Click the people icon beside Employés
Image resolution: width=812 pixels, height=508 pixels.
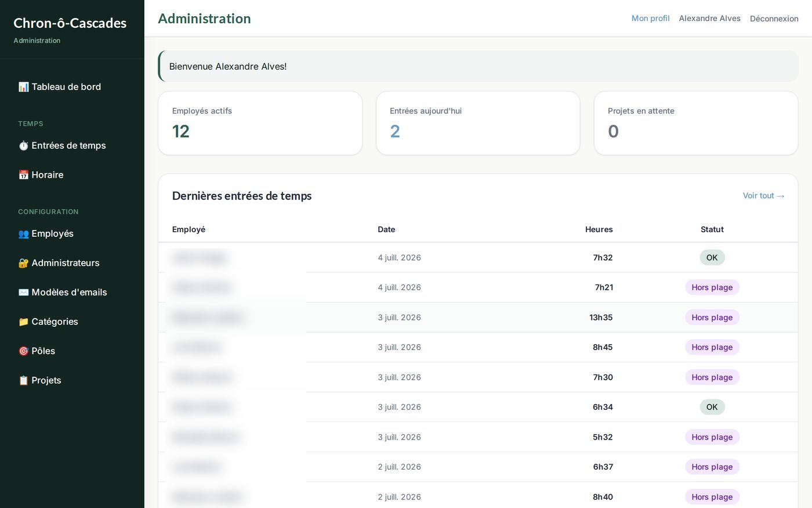tap(23, 234)
